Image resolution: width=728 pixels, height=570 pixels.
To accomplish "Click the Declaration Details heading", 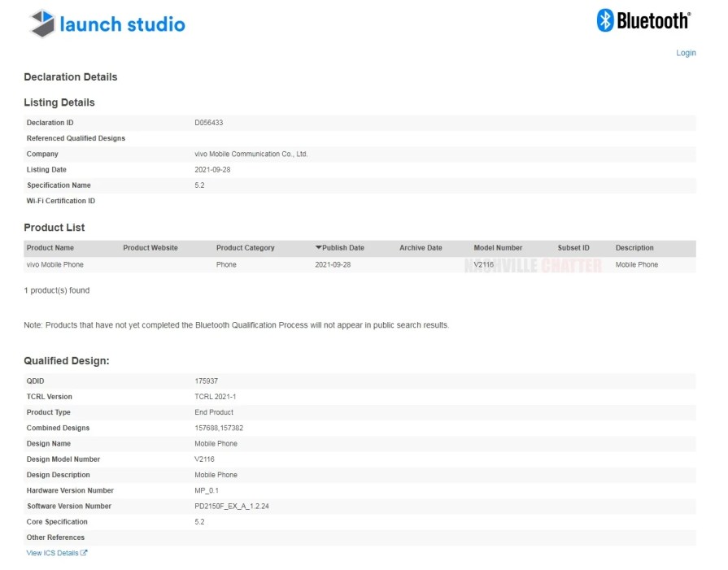I will (x=71, y=77).
